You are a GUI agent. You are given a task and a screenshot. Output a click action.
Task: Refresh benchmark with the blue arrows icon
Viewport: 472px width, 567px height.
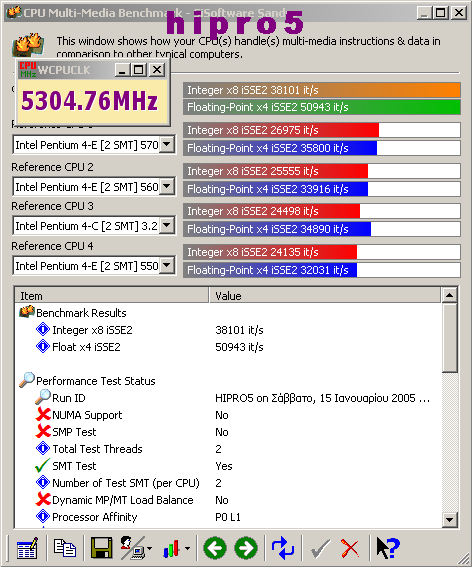pos(283,548)
